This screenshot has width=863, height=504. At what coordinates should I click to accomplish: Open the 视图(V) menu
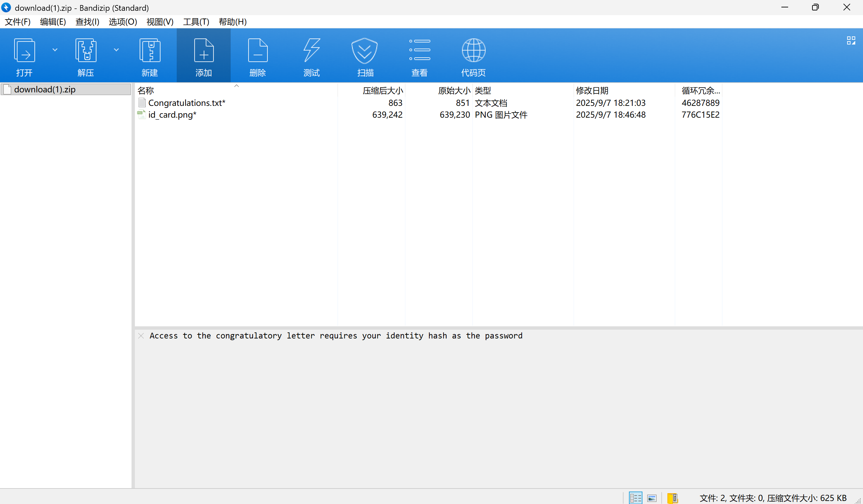pyautogui.click(x=160, y=22)
